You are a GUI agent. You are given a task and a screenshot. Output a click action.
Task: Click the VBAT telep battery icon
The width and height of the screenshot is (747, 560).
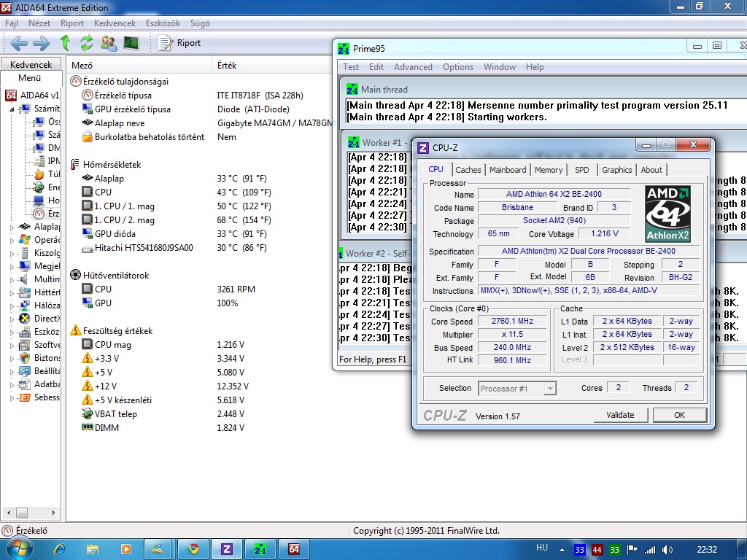(88, 414)
